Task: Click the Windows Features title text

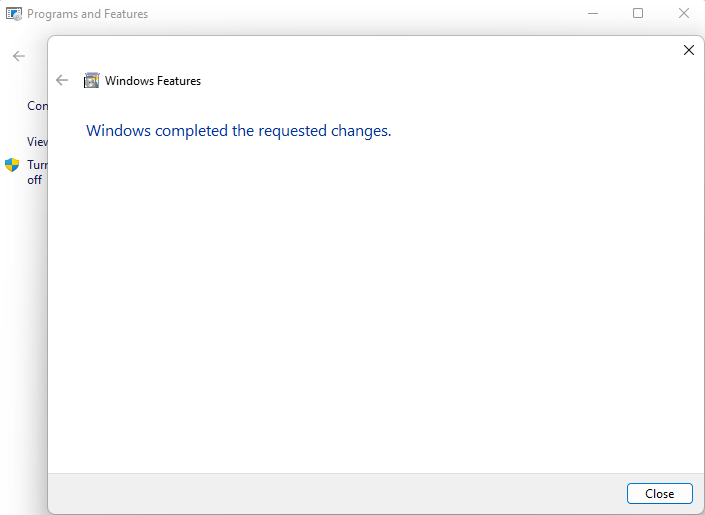Action: click(153, 81)
